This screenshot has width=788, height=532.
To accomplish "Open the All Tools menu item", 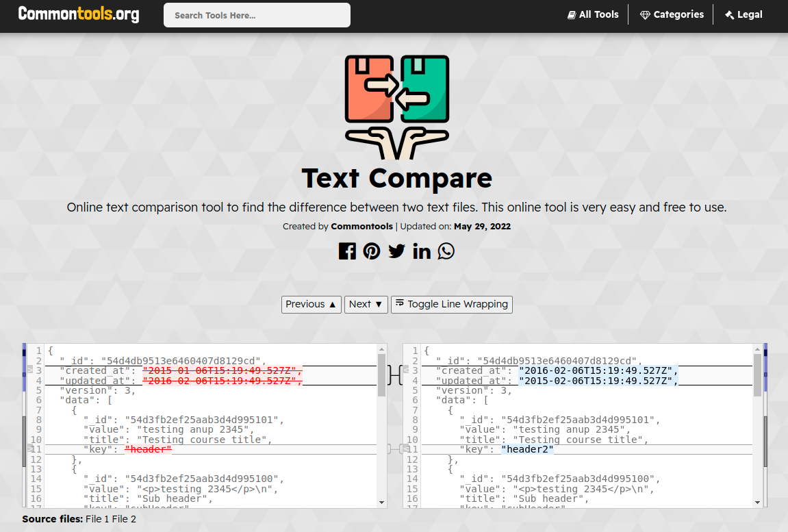I will (593, 14).
